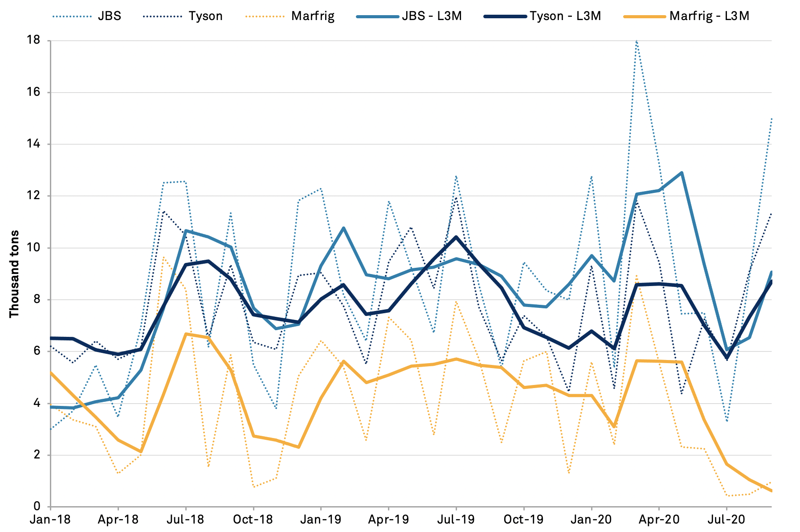The height and width of the screenshot is (532, 800).
Task: Click the Marfrig dotted orange legend swatch
Action: pyautogui.click(x=265, y=16)
